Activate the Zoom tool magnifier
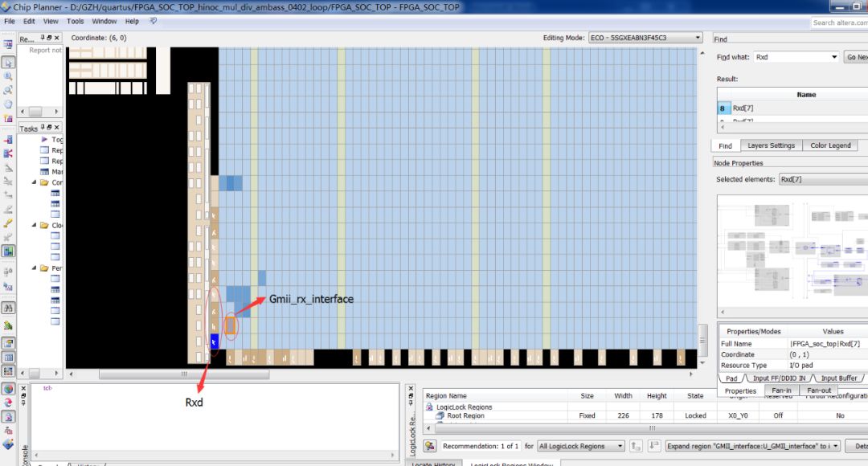Image resolution: width=868 pixels, height=466 pixels. tap(8, 76)
